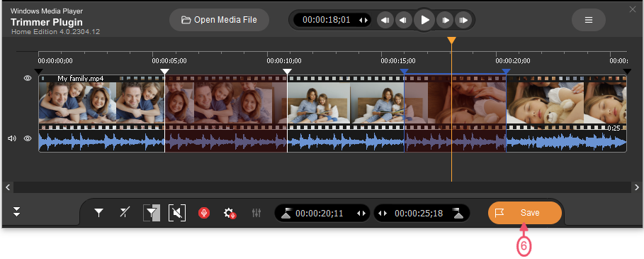Click the current position timecode 00:00:18;01
Image resolution: width=644 pixels, height=259 pixels.
(327, 20)
